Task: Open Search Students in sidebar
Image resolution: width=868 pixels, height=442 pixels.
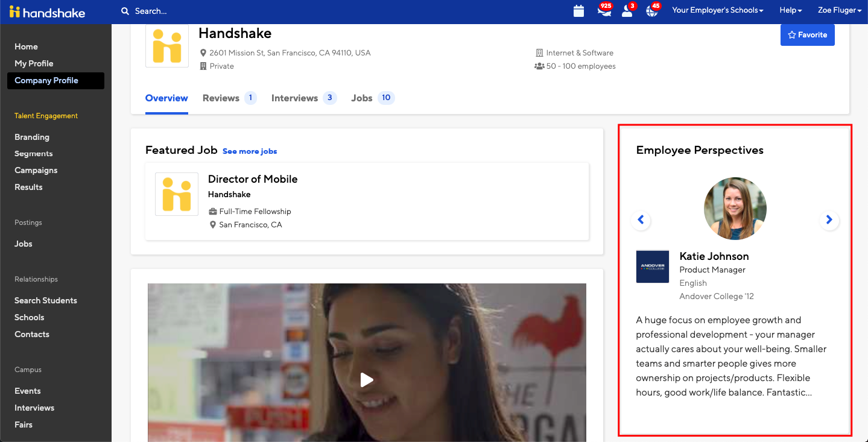Action: pos(46,300)
